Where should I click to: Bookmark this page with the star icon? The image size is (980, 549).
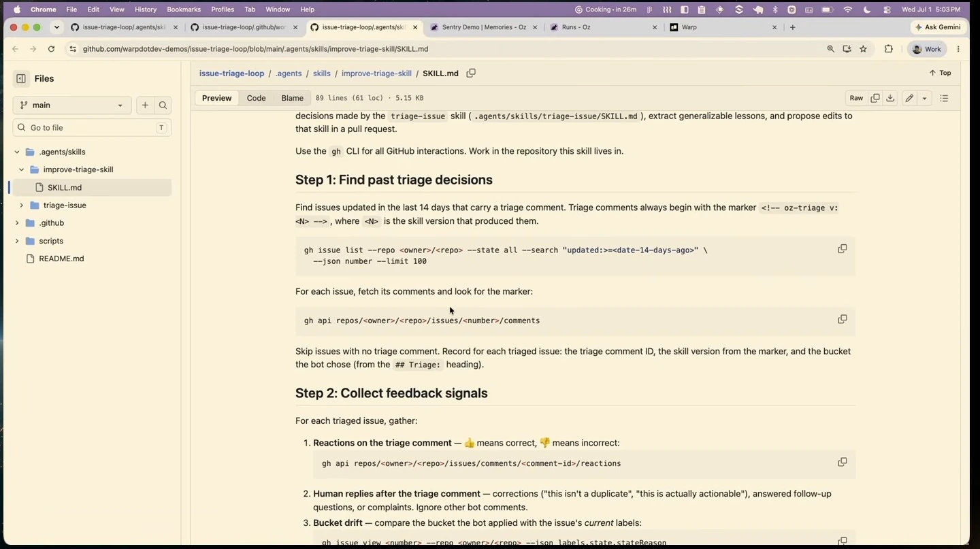(x=864, y=49)
